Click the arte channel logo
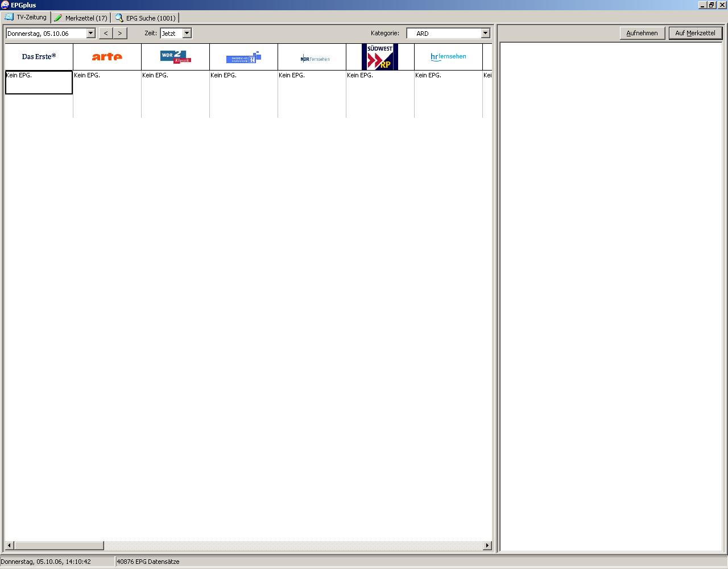This screenshot has height=569, width=728. 107,56
